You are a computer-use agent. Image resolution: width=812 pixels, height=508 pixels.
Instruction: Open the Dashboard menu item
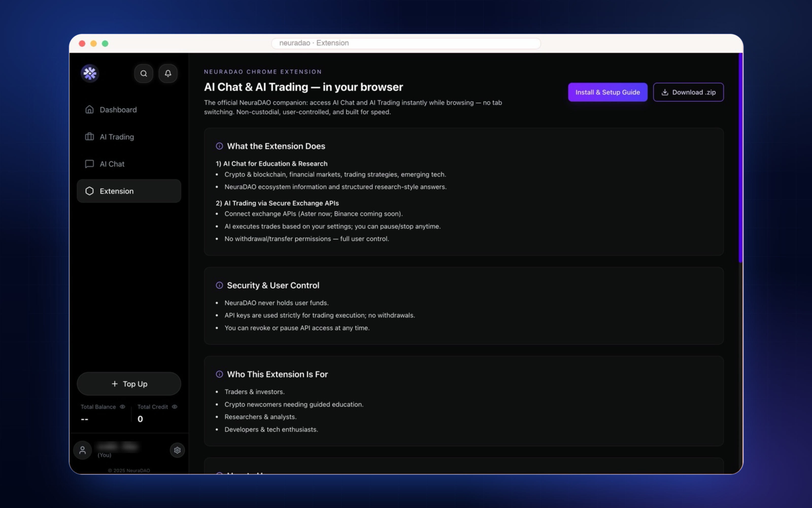tap(129, 109)
